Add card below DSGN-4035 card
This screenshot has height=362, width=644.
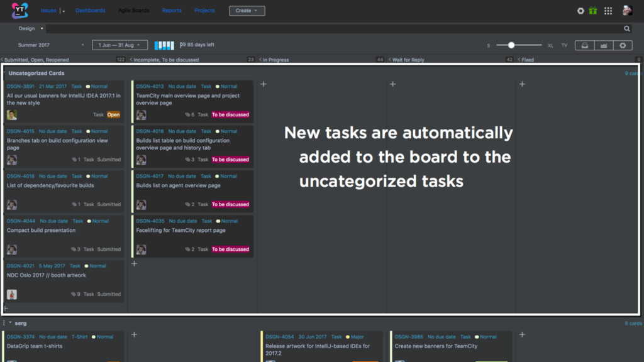135,263
